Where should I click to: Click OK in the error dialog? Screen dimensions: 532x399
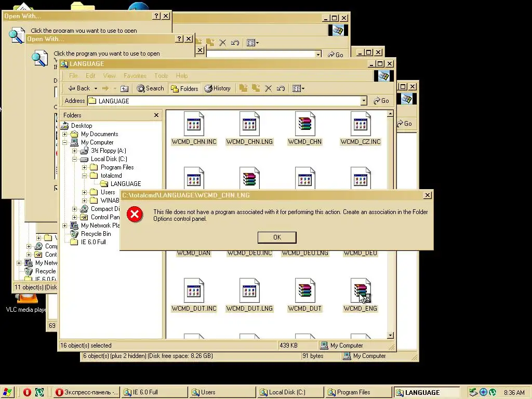coord(277,237)
